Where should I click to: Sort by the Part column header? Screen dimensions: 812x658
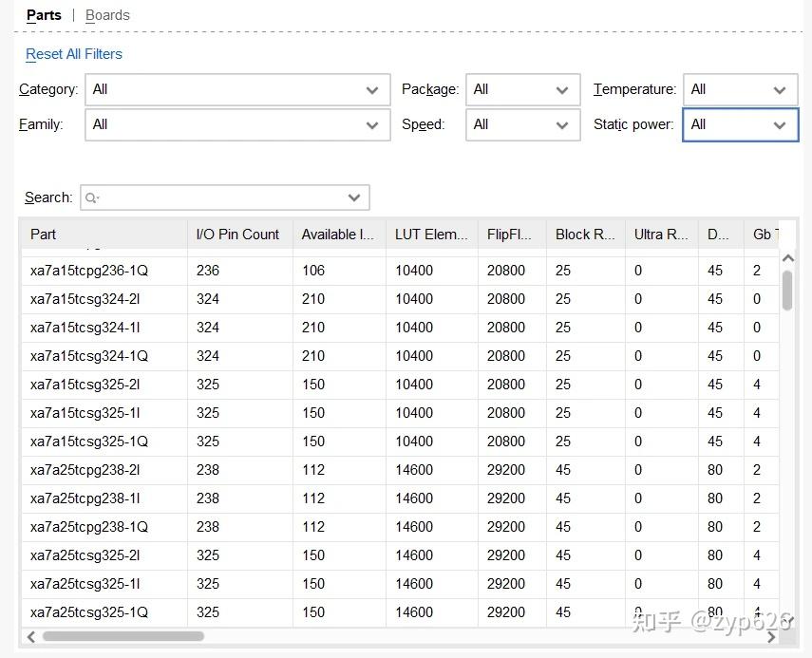[x=104, y=235]
